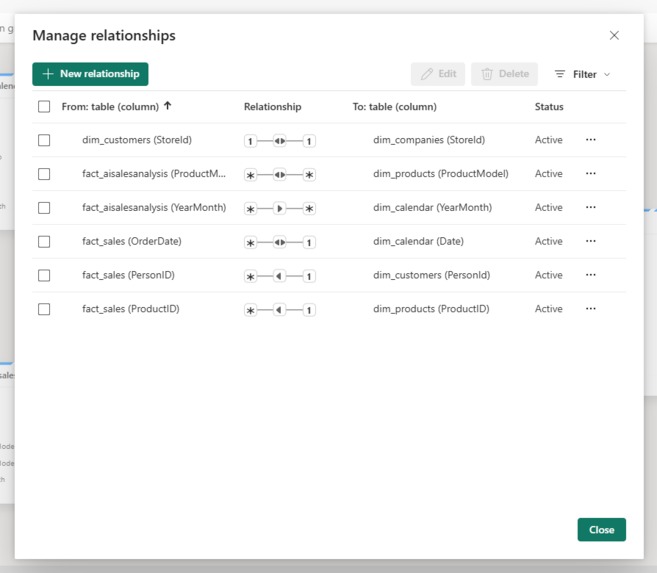The image size is (657, 573).
Task: Click the Relationship column header
Action: pos(272,107)
